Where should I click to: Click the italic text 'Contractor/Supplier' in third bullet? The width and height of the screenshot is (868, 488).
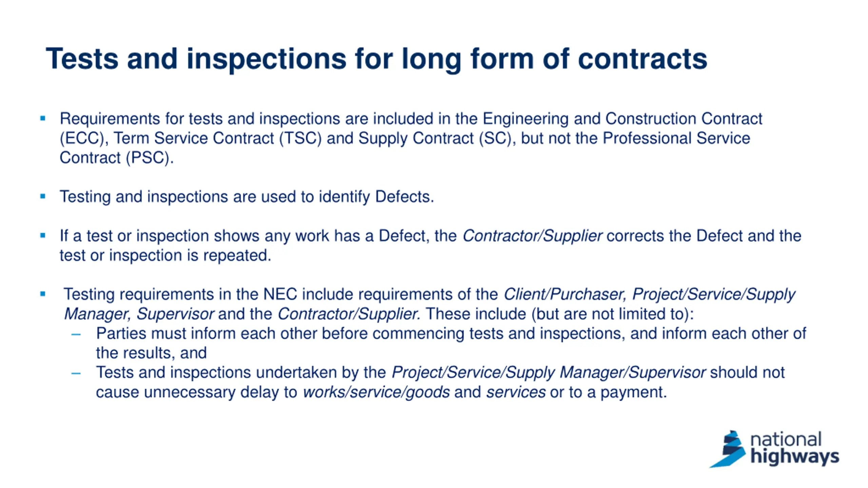(x=532, y=236)
